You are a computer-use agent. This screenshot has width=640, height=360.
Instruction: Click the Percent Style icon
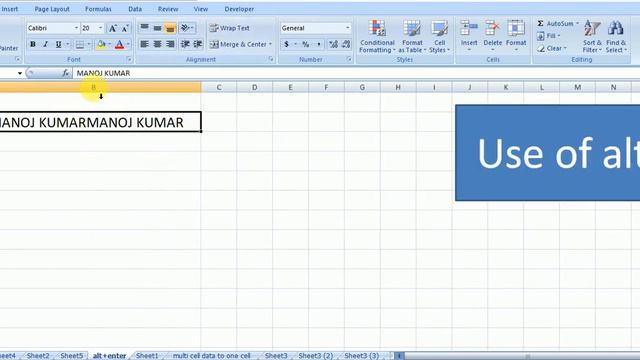pyautogui.click(x=305, y=44)
